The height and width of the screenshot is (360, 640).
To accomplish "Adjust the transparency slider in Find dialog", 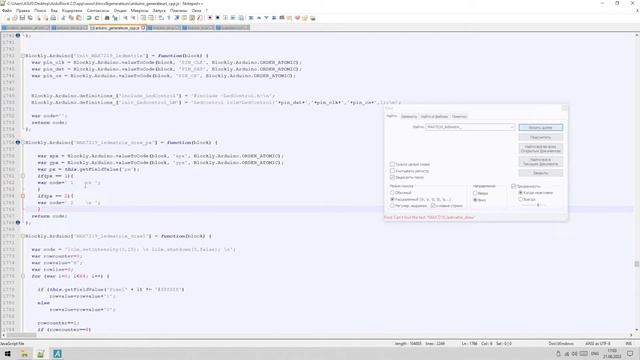I will pyautogui.click(x=538, y=205).
